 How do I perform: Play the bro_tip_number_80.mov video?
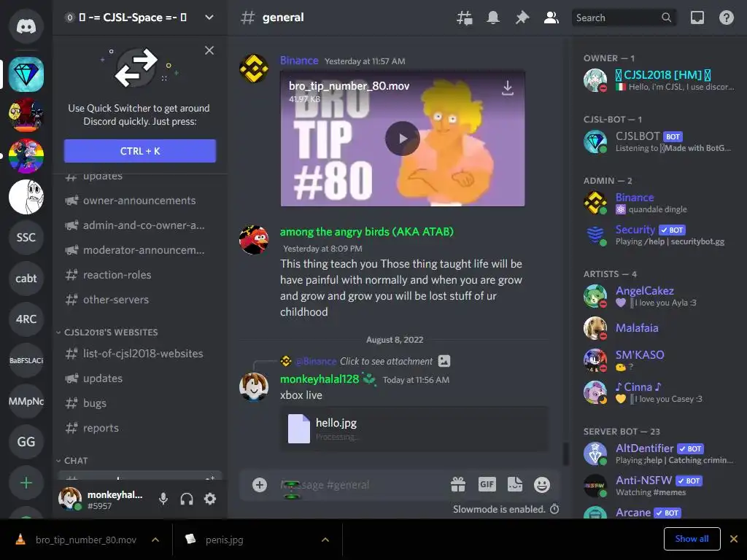pyautogui.click(x=402, y=139)
